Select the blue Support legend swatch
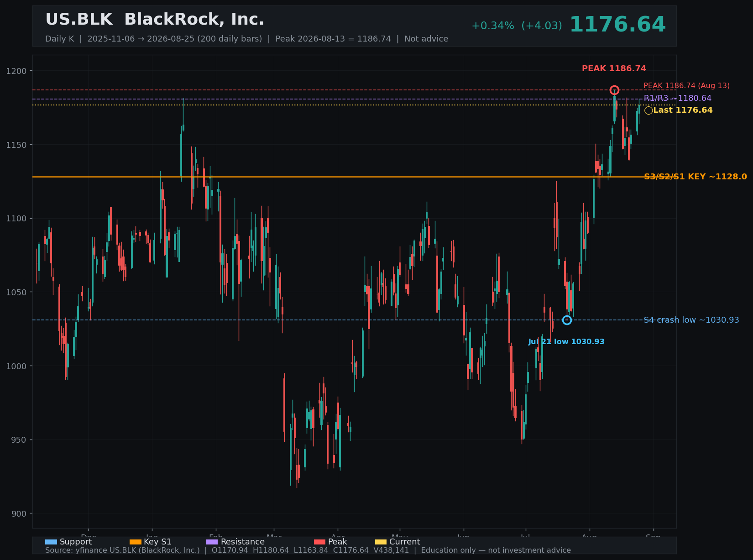753x560 pixels. tap(51, 542)
